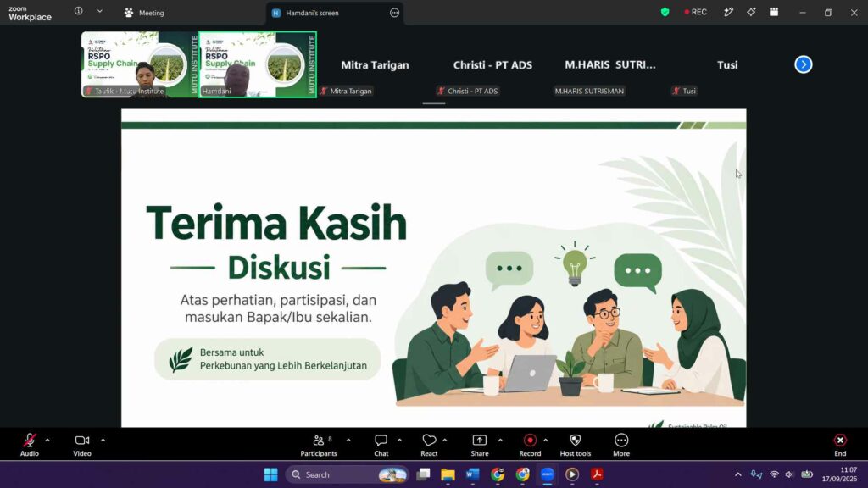Open File Explorer from the taskbar
Screen dimensions: 868x488
448,474
